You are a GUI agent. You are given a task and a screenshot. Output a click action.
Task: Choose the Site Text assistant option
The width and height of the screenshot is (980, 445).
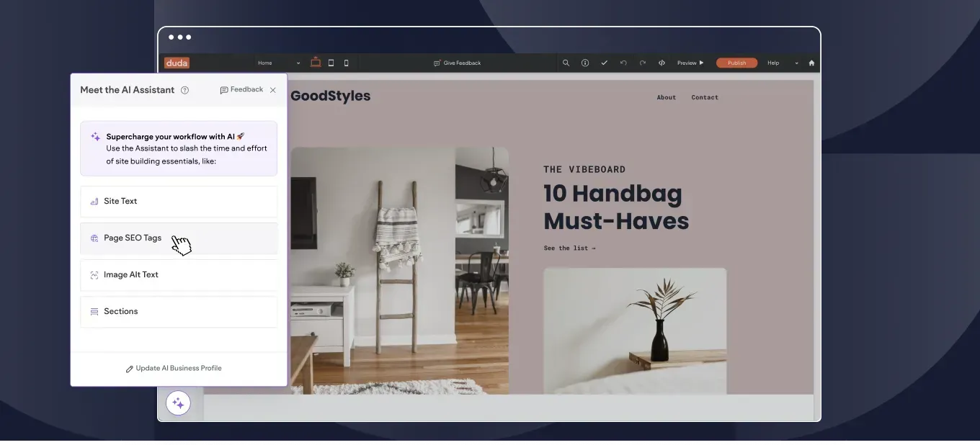pos(179,202)
